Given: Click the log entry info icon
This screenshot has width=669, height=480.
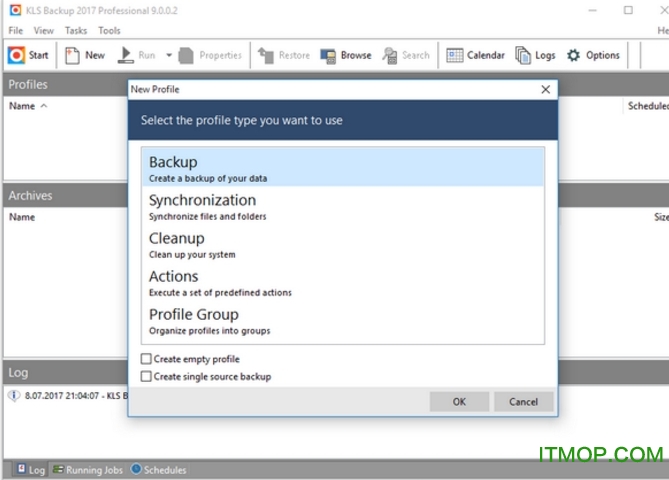Looking at the screenshot, I should tap(14, 396).
